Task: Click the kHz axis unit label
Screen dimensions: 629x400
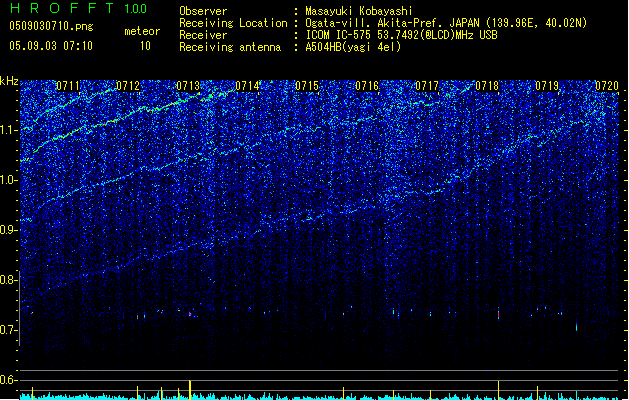Action: click(x=9, y=81)
